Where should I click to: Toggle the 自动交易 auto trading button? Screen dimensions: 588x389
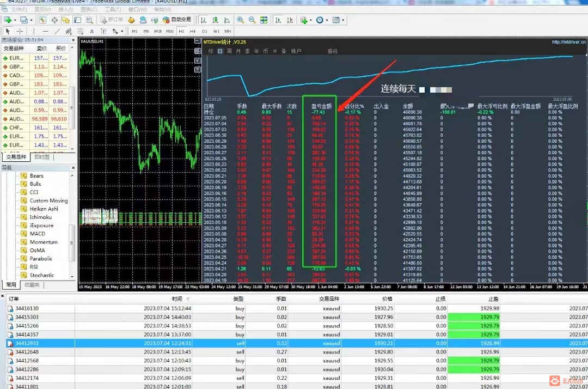[x=177, y=20]
